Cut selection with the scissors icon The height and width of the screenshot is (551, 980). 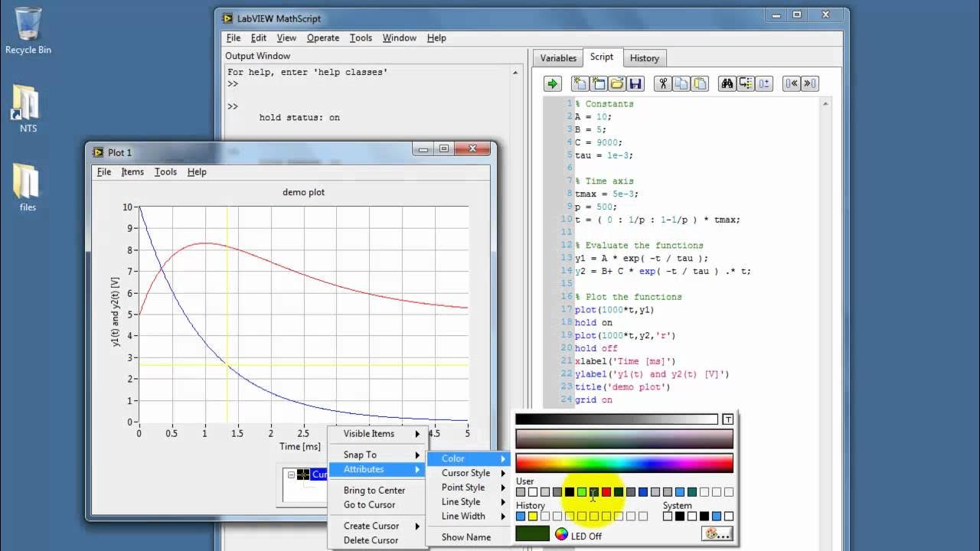pyautogui.click(x=663, y=83)
